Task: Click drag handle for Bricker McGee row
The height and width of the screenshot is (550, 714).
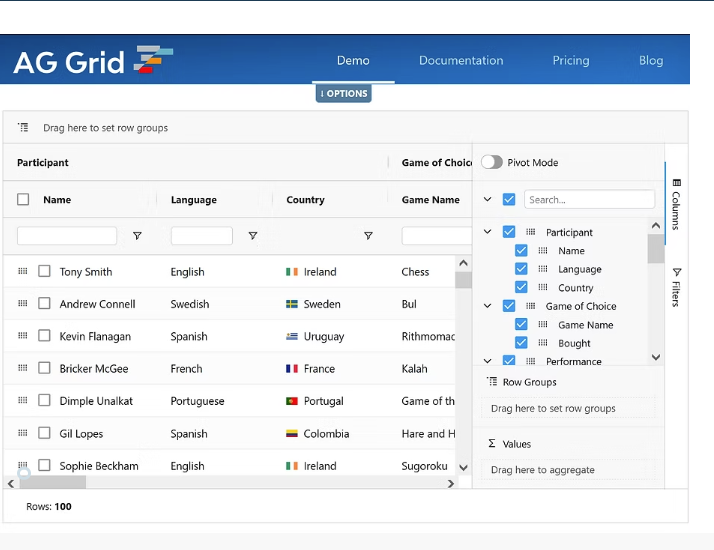Action: click(x=23, y=368)
